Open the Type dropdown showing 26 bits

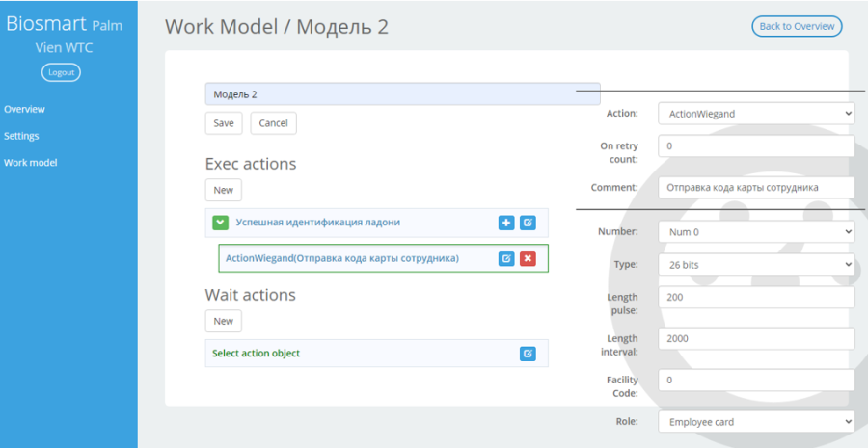point(756,264)
